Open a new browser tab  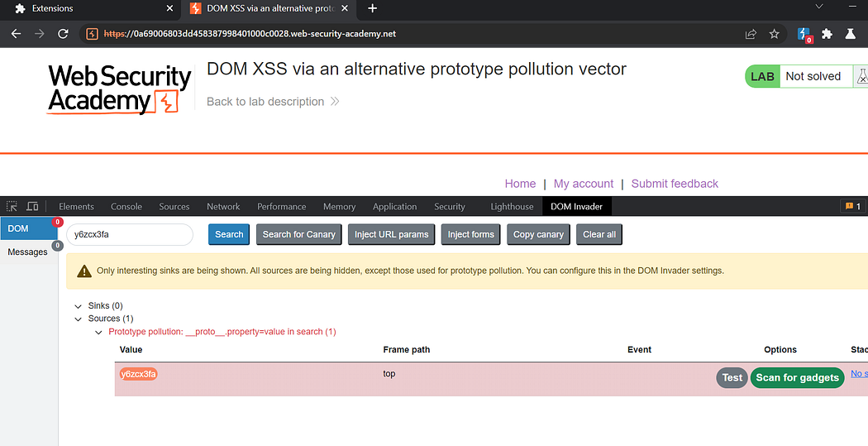373,8
